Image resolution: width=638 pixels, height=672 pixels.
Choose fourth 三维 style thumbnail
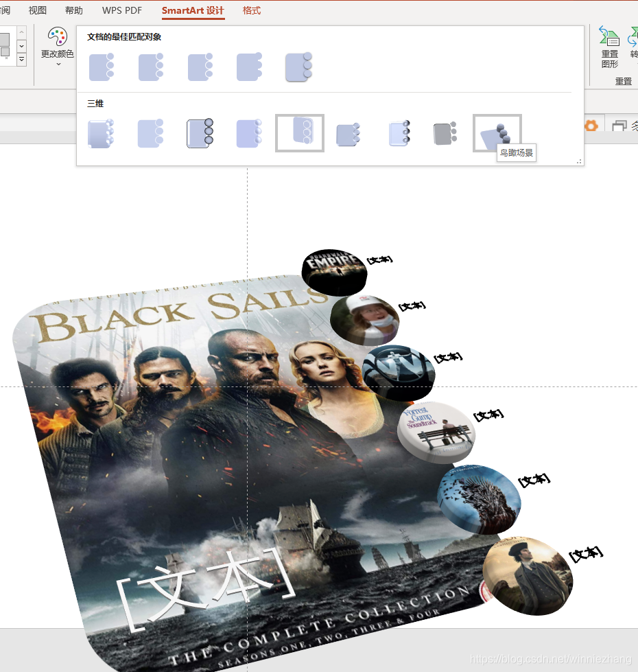tap(249, 133)
